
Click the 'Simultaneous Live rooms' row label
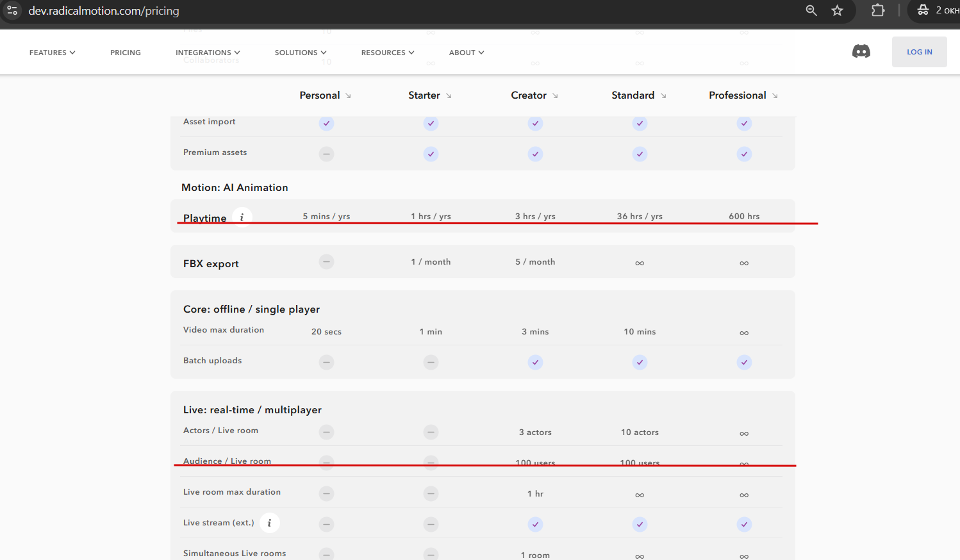(x=235, y=554)
